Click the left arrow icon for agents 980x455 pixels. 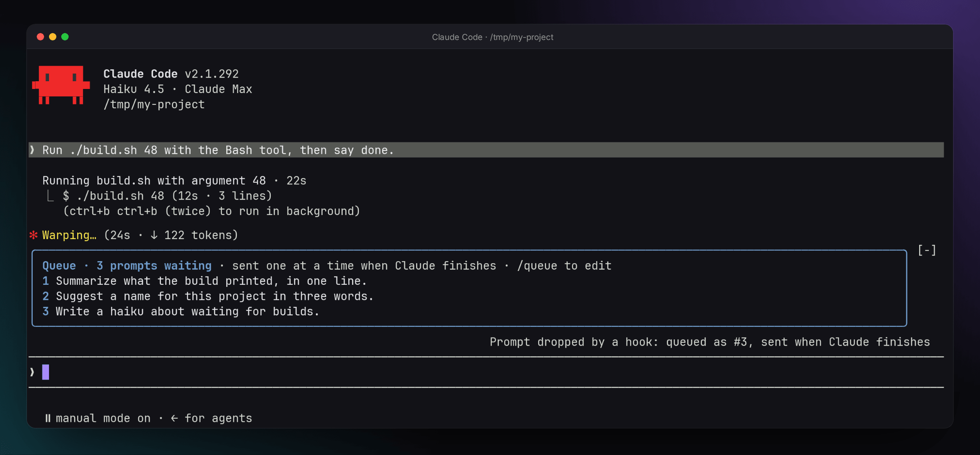tap(174, 418)
